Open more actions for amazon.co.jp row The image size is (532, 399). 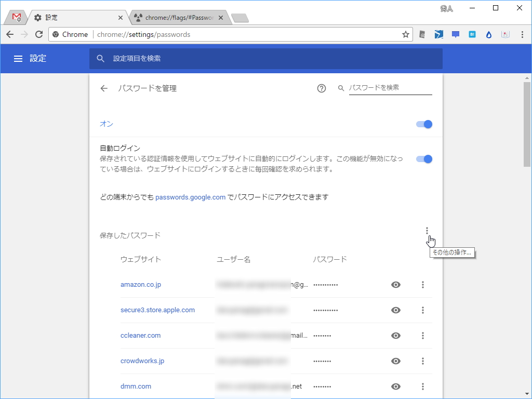click(x=423, y=285)
